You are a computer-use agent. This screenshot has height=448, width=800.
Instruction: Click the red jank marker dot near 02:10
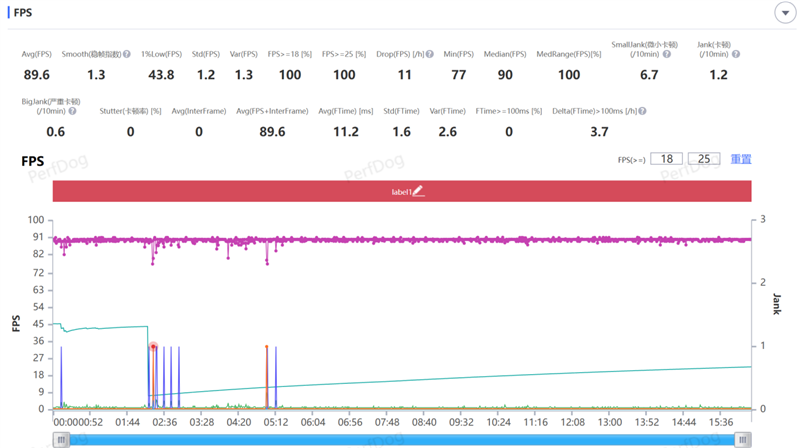(153, 347)
